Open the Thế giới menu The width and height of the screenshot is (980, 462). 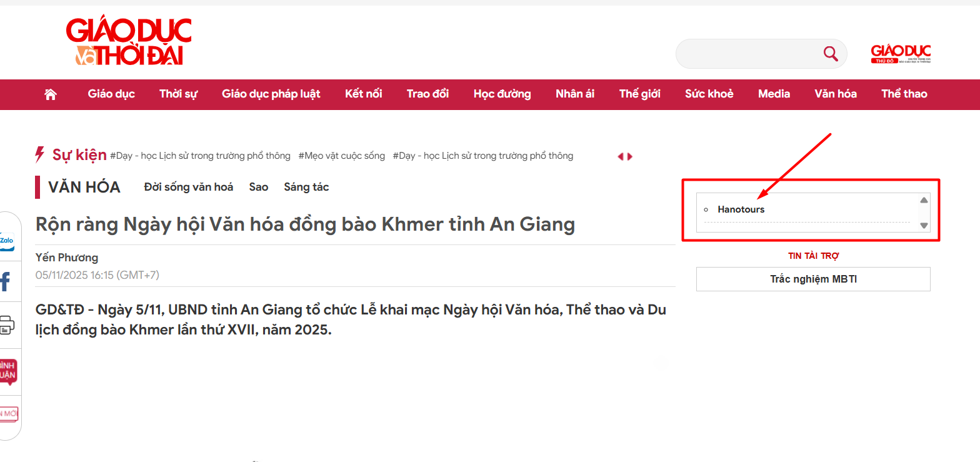pos(640,94)
